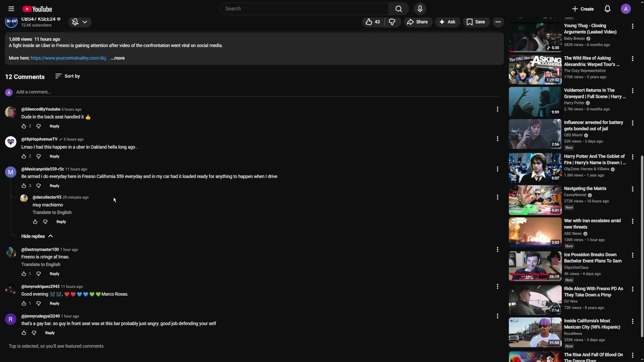644x362 pixels.
Task: Dislike @Destroymaster100's comment
Action: (x=38, y=274)
